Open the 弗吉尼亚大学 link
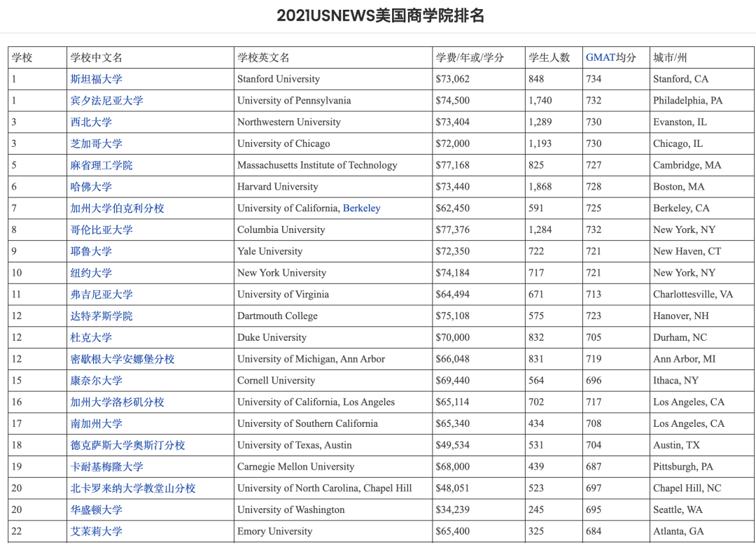756x543 pixels. click(x=101, y=295)
